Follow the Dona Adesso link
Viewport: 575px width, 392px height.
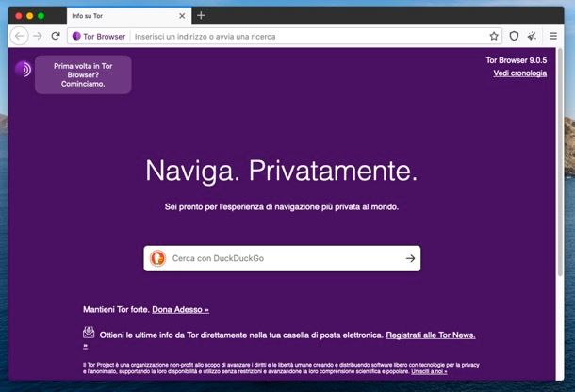(x=180, y=309)
